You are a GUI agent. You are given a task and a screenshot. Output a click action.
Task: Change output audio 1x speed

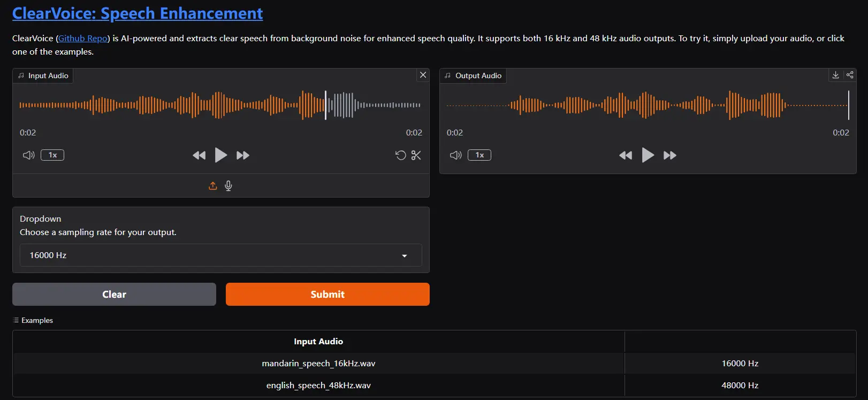coord(479,155)
